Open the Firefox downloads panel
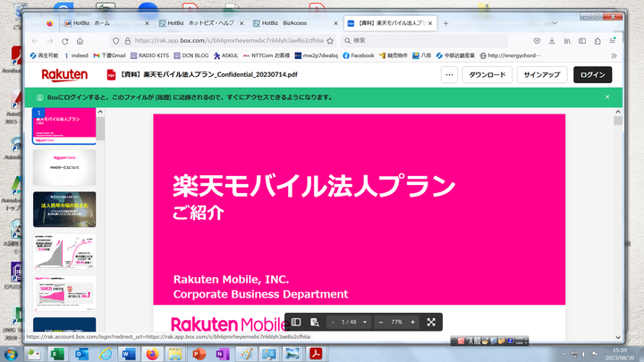This screenshot has width=644, height=362. (552, 40)
